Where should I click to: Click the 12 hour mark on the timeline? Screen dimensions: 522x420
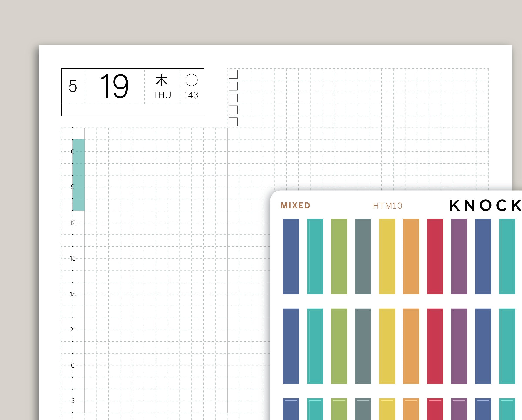tap(73, 223)
